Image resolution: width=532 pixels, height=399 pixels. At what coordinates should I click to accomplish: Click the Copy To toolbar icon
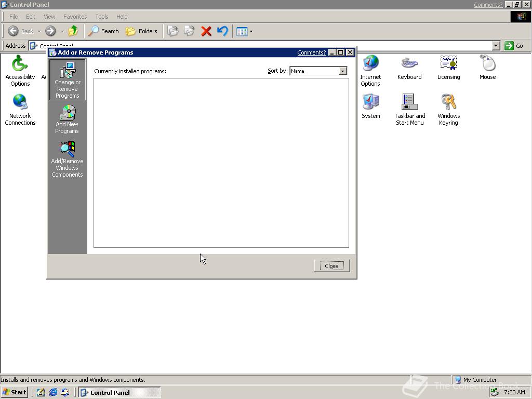tap(189, 31)
